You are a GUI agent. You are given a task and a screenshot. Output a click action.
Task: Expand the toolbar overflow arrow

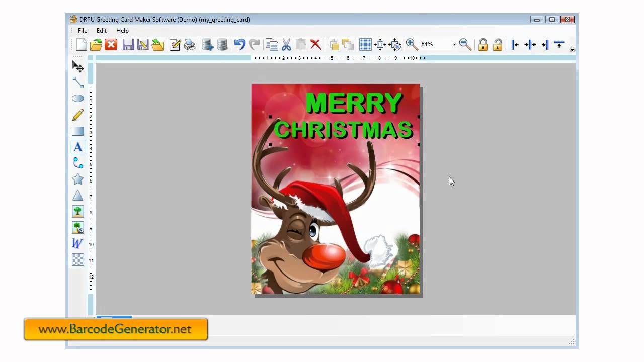tap(572, 49)
